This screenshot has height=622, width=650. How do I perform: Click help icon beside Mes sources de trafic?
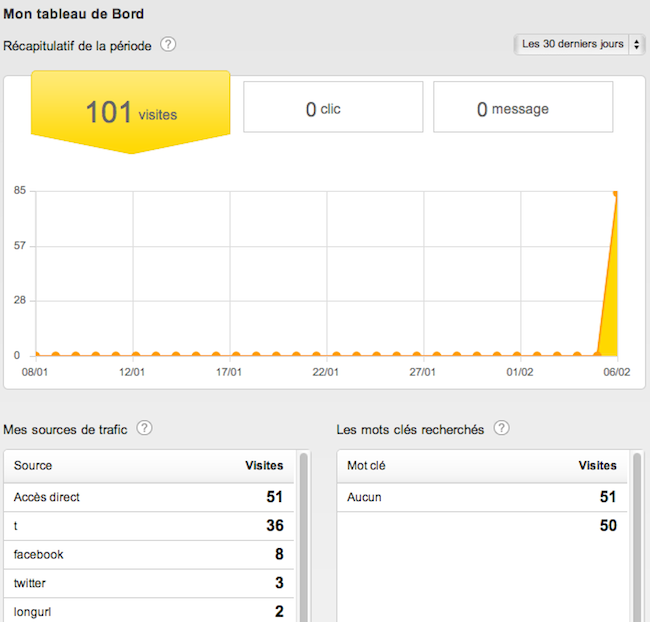[144, 428]
